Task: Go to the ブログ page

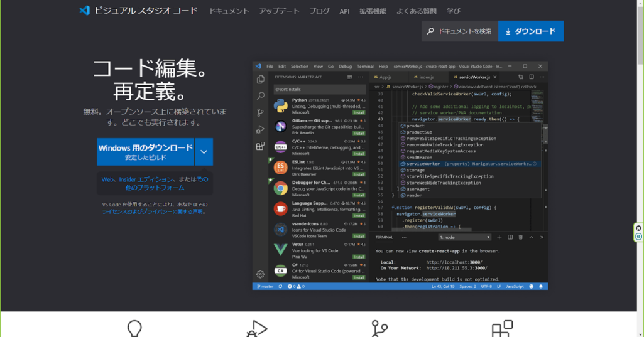Action: click(319, 11)
